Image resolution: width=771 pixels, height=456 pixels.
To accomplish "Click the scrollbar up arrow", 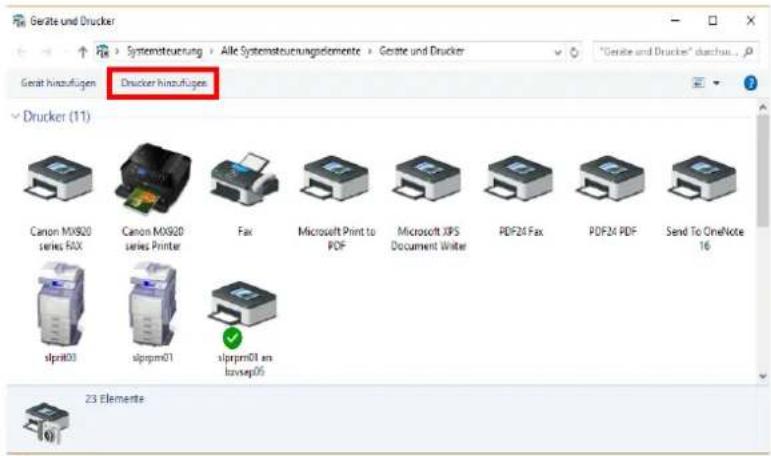I will [763, 107].
